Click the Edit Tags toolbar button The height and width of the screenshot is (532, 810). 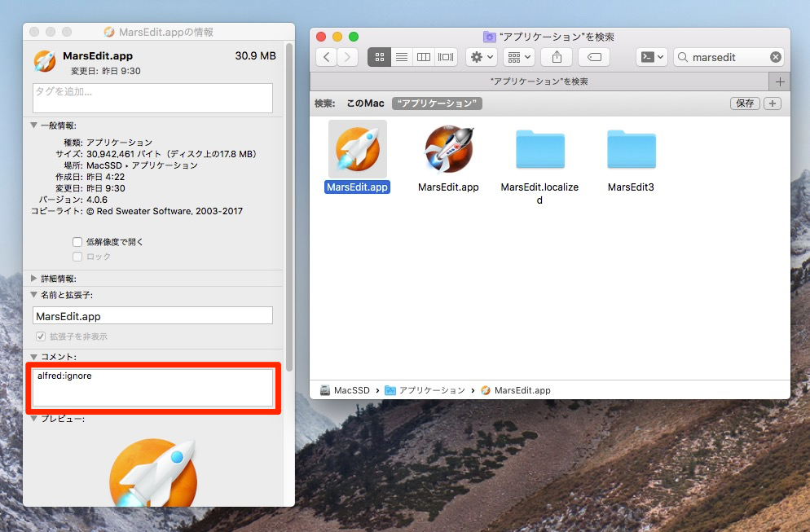(x=594, y=57)
